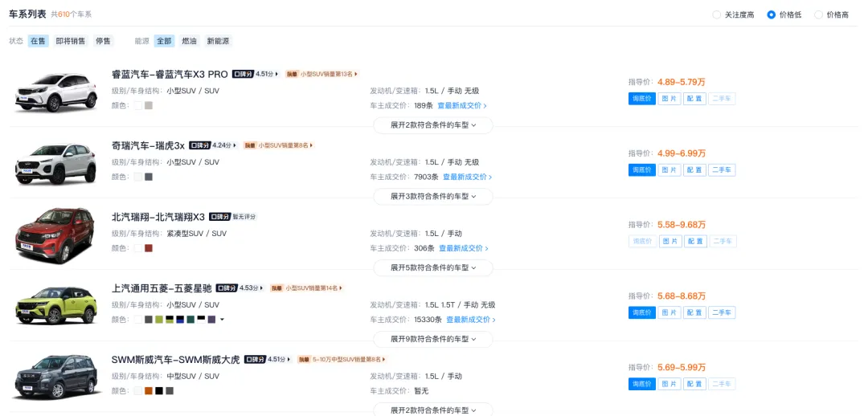The height and width of the screenshot is (416, 868).
Task: Open 5-10万中型SUV销量第8名 ranking badge
Action: click(341, 360)
